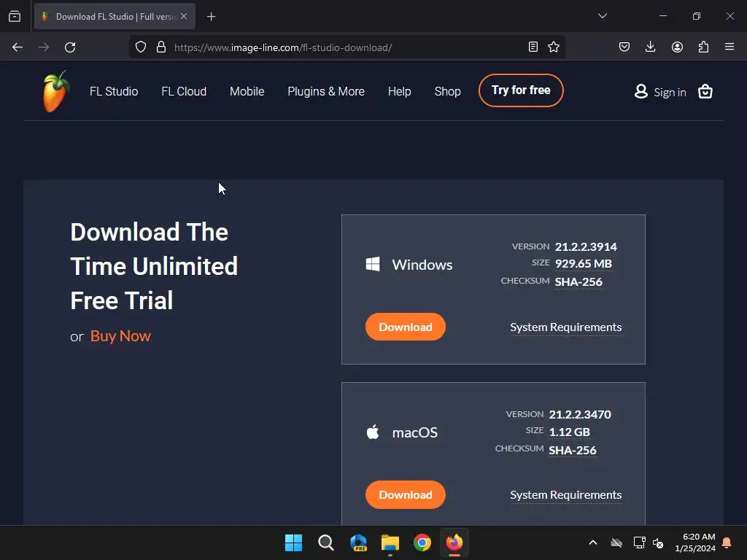Go back to the previous page

(x=18, y=47)
